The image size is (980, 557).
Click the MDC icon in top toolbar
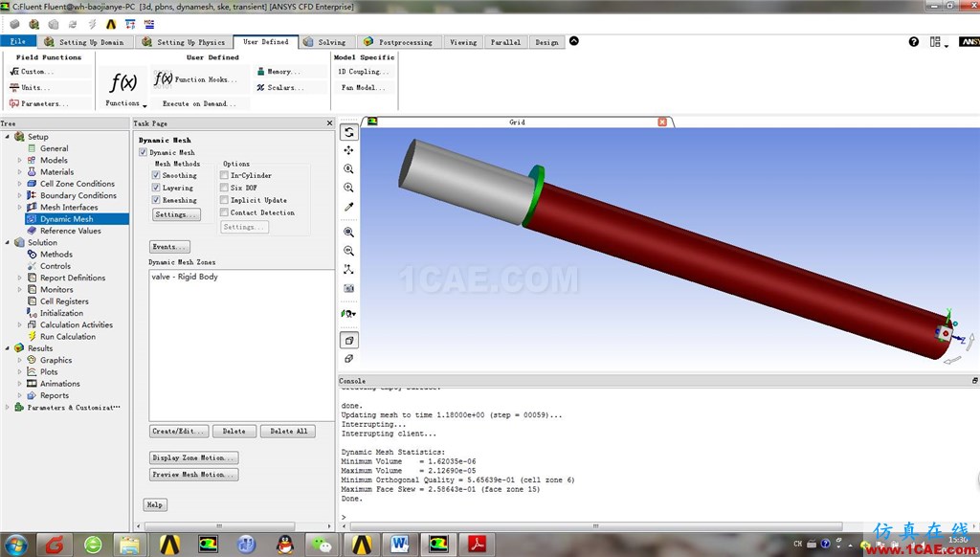coord(148,24)
